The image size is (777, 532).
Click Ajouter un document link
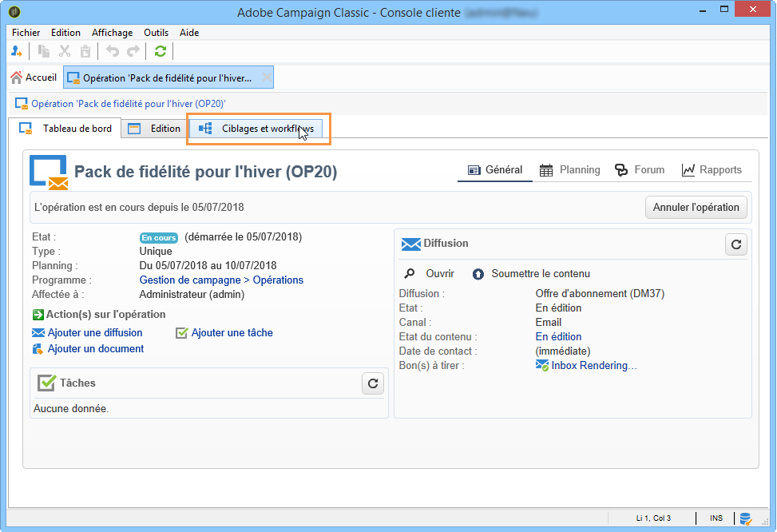click(96, 348)
